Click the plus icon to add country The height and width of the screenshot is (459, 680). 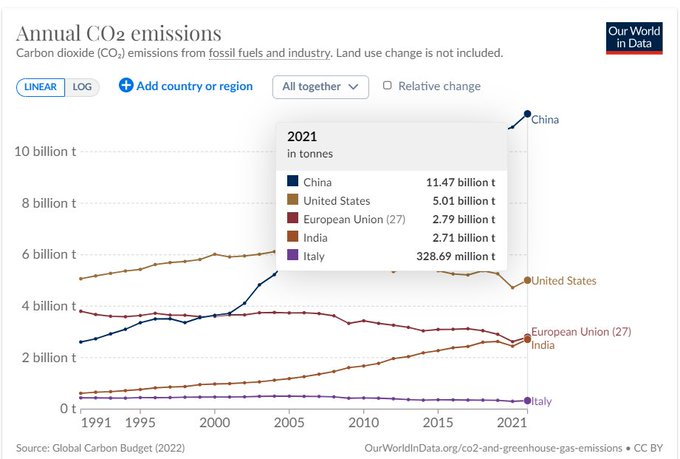126,86
